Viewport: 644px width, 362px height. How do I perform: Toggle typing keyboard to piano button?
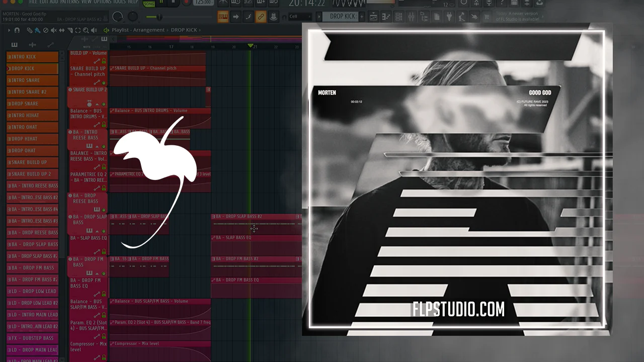(223, 17)
